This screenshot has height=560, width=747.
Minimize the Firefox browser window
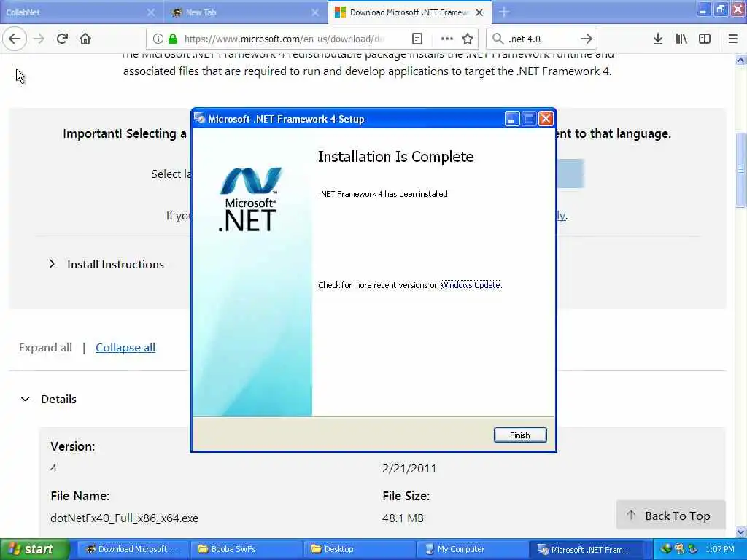(703, 10)
